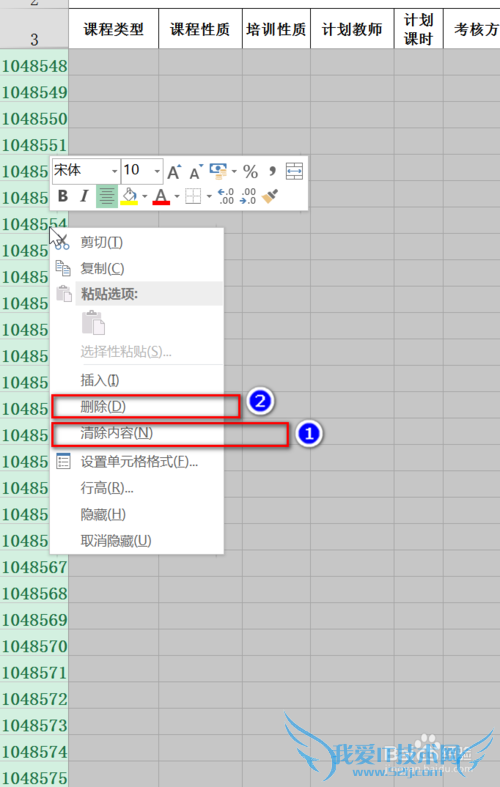Choose 取消隐藏(U) menu entry
The width and height of the screenshot is (500, 787).
pyautogui.click(x=137, y=541)
